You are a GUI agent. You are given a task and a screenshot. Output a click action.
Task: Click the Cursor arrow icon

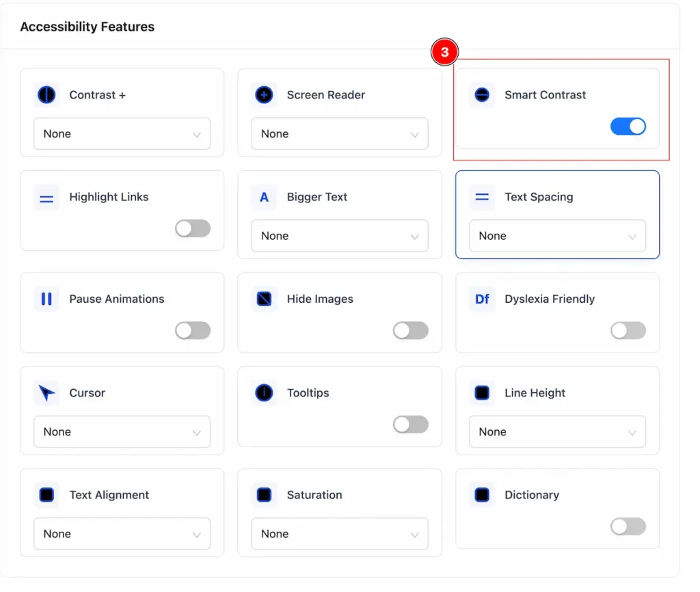[x=46, y=393]
